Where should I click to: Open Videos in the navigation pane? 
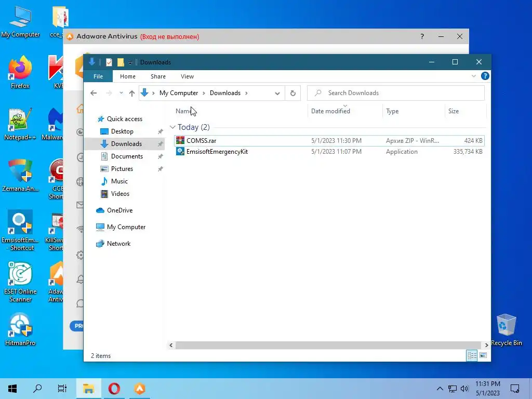(120, 194)
